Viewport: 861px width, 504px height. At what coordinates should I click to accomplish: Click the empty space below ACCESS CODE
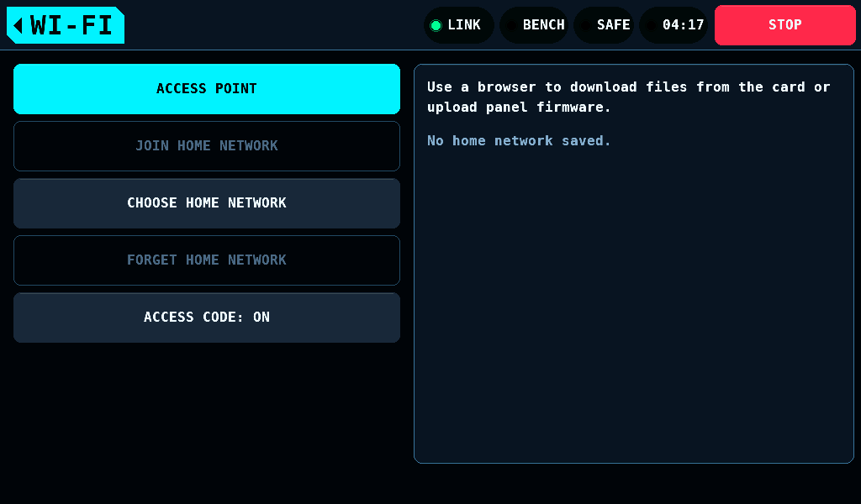207,417
